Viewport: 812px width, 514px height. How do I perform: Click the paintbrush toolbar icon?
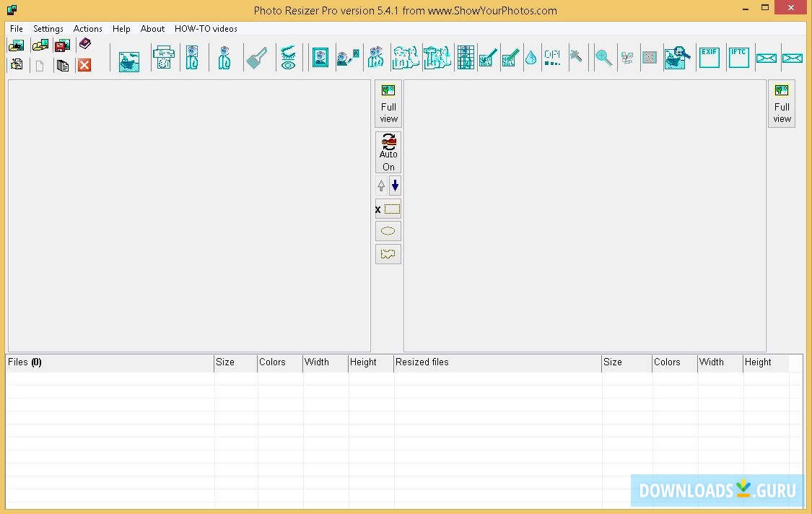pyautogui.click(x=256, y=58)
